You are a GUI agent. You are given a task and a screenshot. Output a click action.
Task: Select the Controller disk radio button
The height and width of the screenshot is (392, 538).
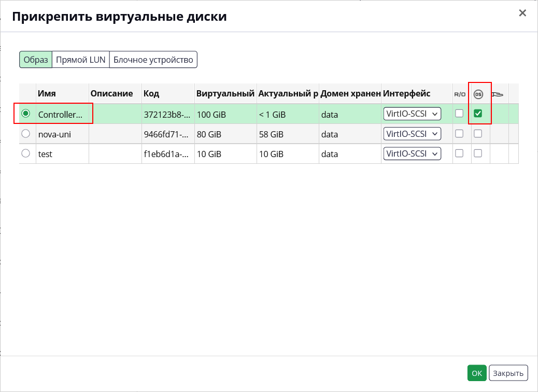click(26, 113)
